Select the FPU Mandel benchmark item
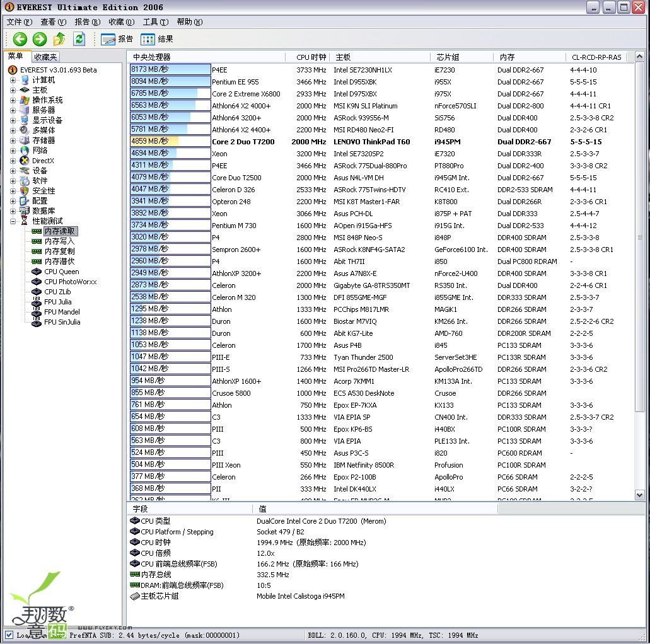The height and width of the screenshot is (644, 650). pos(62,312)
